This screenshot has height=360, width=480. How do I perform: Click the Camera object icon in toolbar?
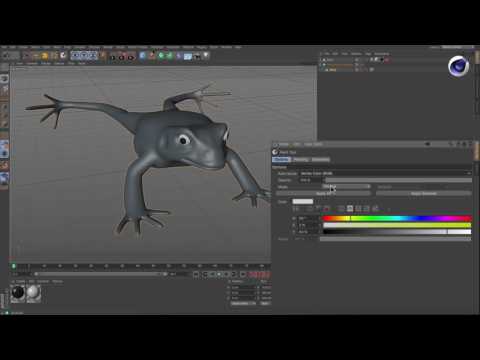[197, 56]
